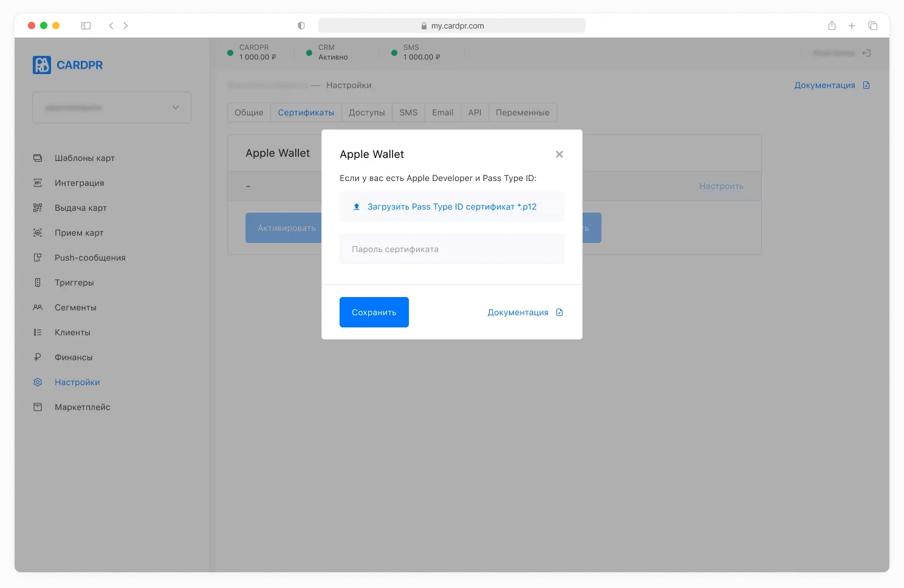Open Маркетплейс menu item
The height and width of the screenshot is (588, 904).
pyautogui.click(x=83, y=407)
